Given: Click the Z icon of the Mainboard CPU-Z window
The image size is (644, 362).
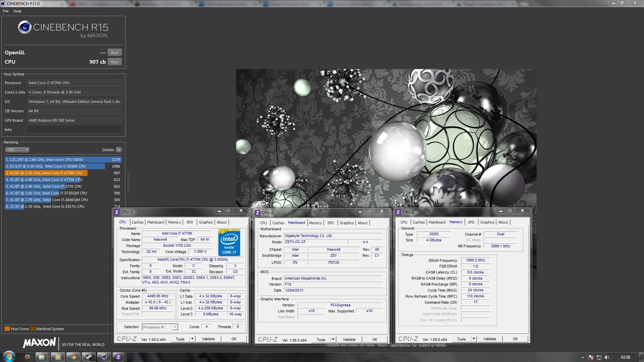Looking at the screenshot, I should pos(258,213).
